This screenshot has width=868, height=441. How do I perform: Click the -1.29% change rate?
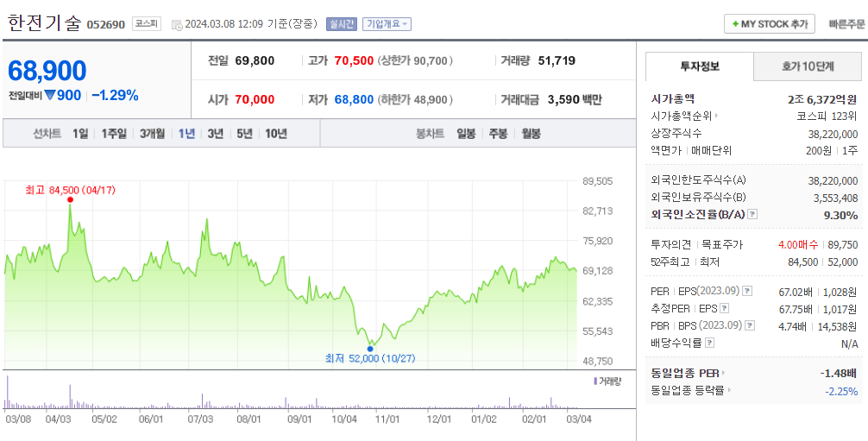point(115,95)
